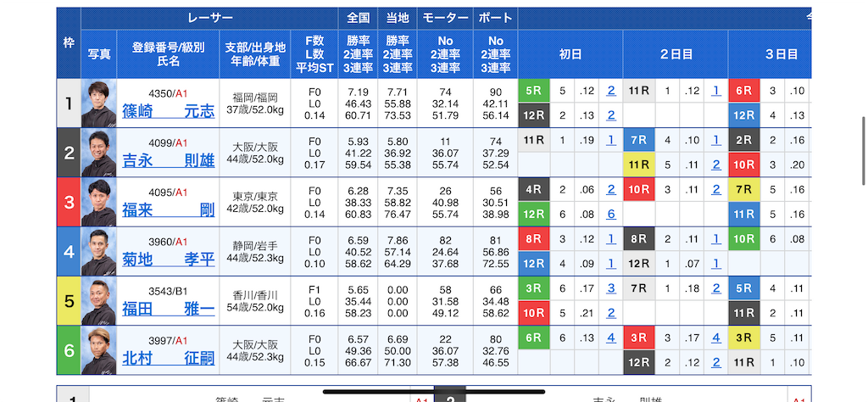Open 篠崎's first-day 5R finish result link

(x=610, y=92)
